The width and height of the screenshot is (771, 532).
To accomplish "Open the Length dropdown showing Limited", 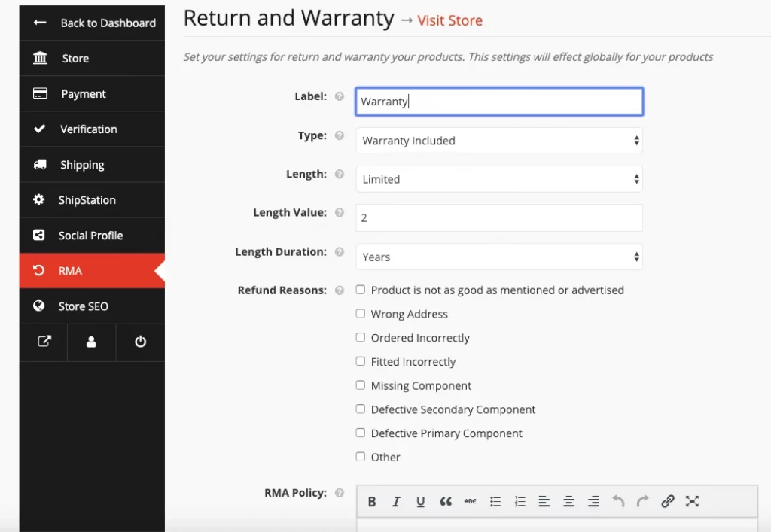I will click(499, 179).
